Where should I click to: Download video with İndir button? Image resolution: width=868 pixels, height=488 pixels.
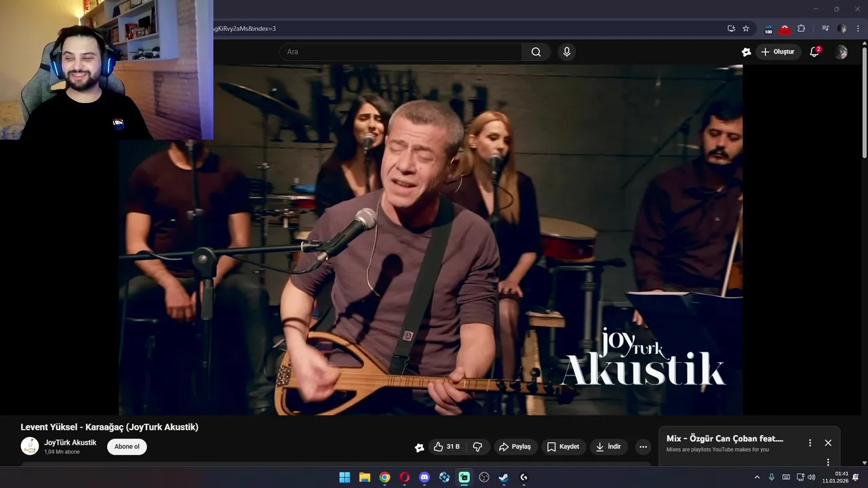(608, 447)
